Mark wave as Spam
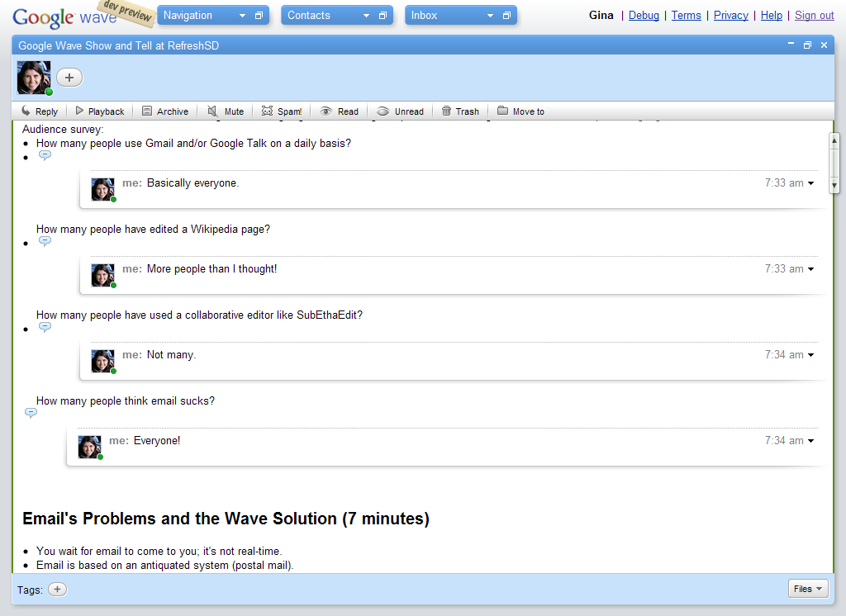846x616 pixels. point(282,111)
